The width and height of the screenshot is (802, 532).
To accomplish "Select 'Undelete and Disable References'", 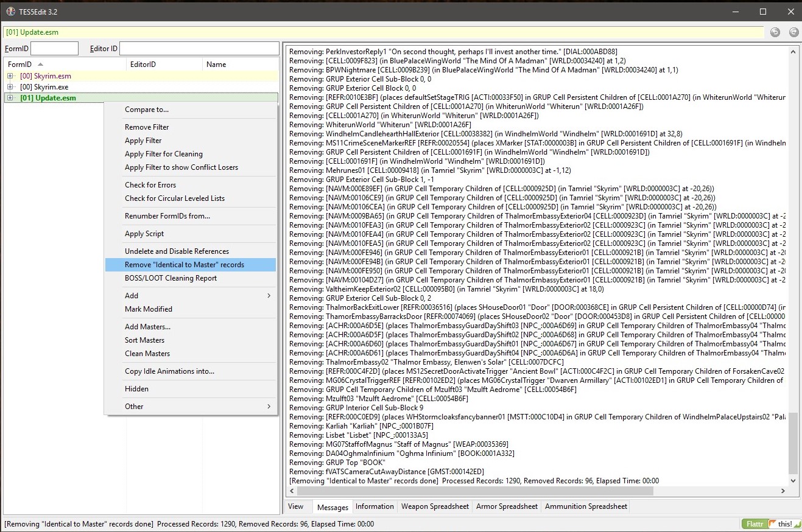I will click(191, 251).
